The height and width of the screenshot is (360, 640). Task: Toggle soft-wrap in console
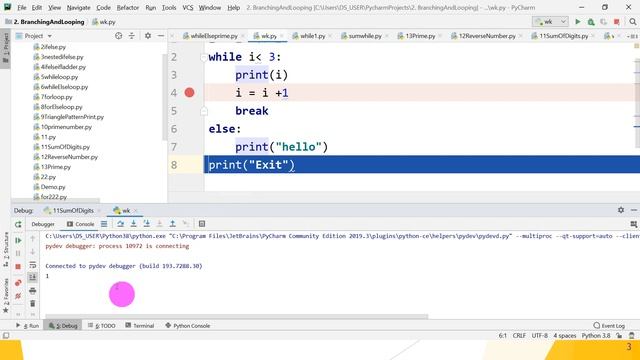click(33, 265)
